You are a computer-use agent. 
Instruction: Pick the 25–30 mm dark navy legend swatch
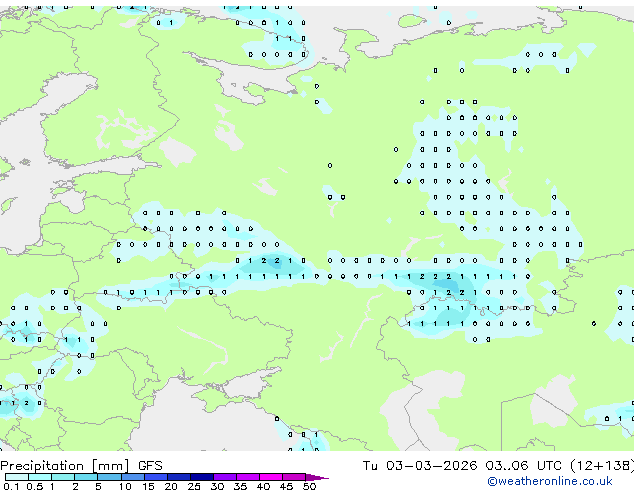point(202,477)
